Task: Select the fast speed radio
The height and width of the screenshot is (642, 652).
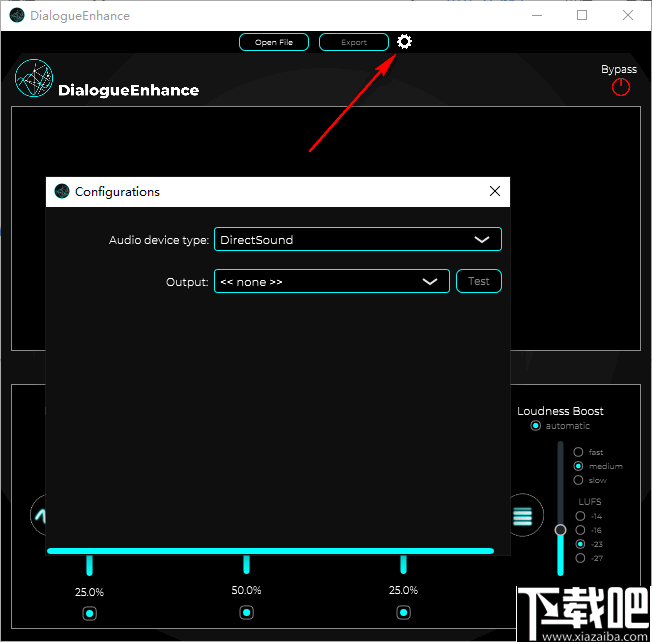Action: pyautogui.click(x=578, y=452)
